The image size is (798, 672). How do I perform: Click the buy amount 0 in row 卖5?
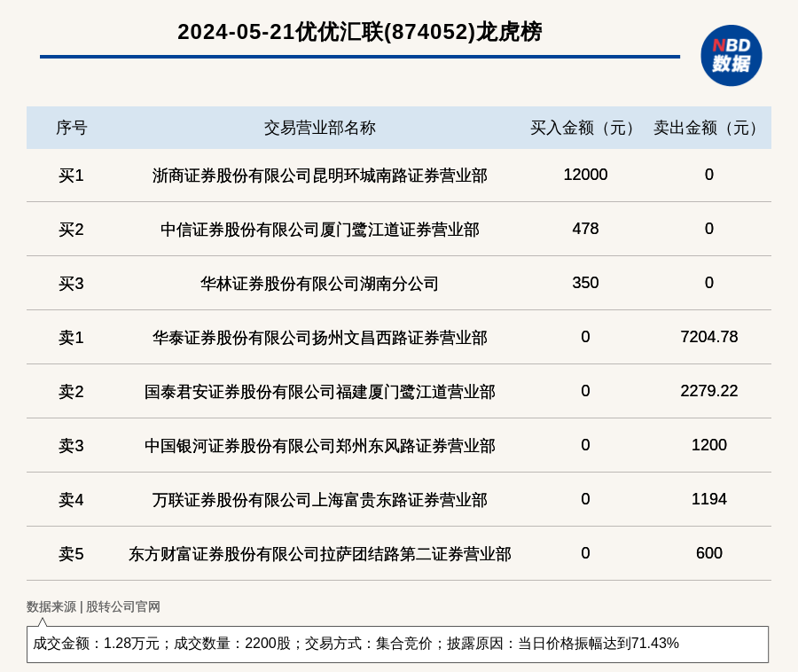[585, 553]
